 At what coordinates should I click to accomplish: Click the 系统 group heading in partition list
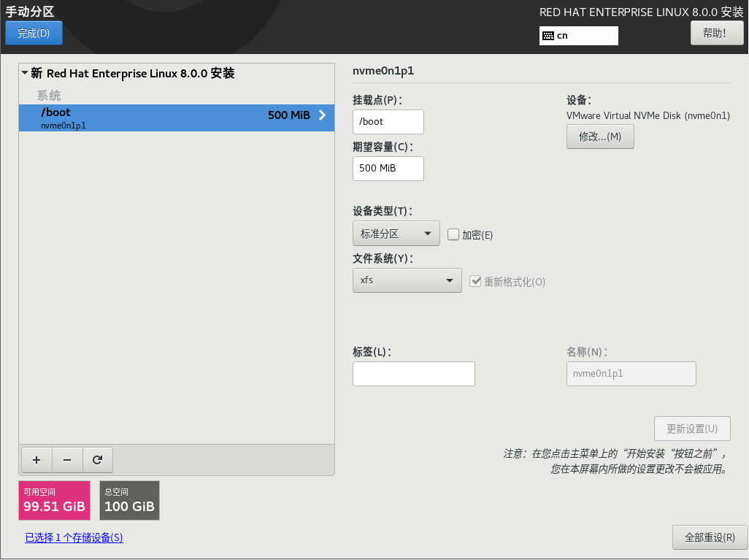click(49, 96)
